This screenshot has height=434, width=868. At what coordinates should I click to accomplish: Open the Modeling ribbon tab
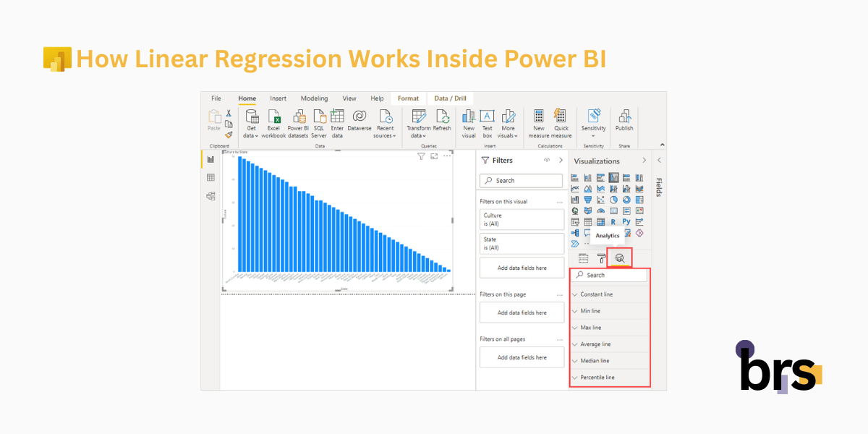pyautogui.click(x=314, y=98)
